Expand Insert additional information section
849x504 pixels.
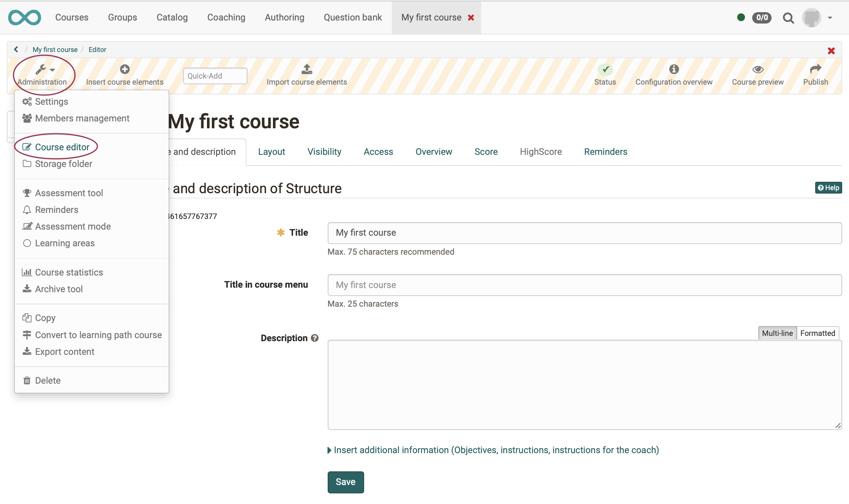pyautogui.click(x=493, y=450)
